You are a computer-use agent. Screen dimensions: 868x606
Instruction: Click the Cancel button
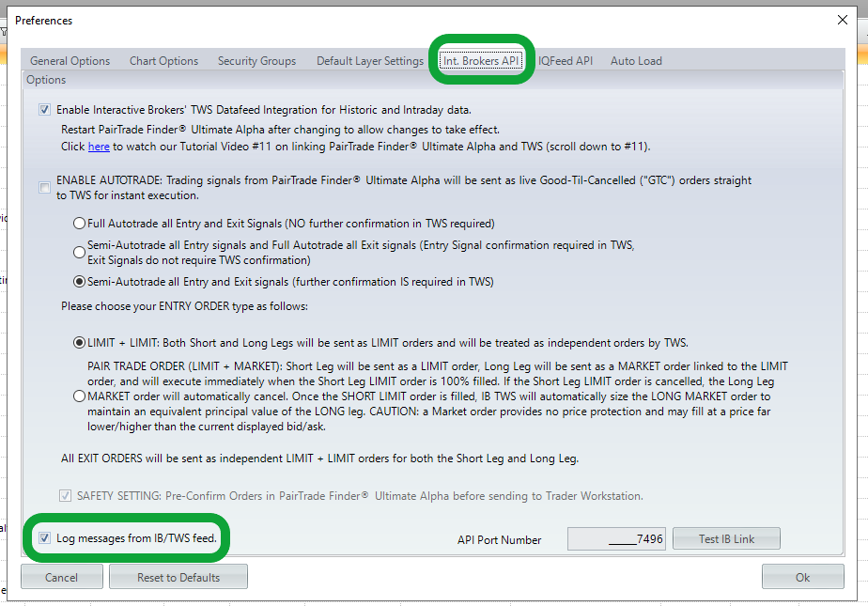(61, 577)
